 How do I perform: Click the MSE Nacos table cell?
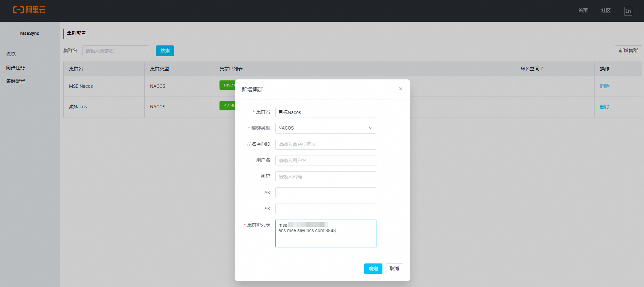tap(104, 86)
